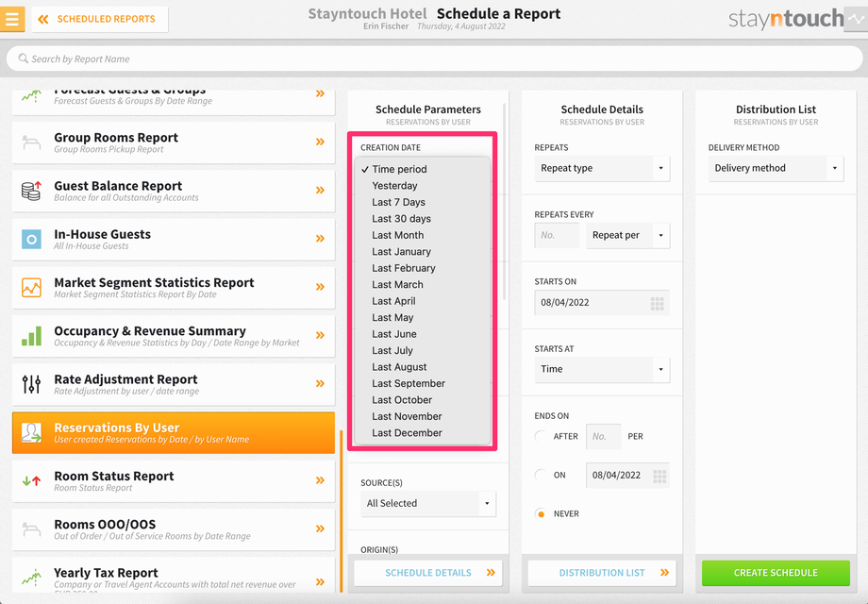Click the Schedule Details button

click(x=428, y=573)
